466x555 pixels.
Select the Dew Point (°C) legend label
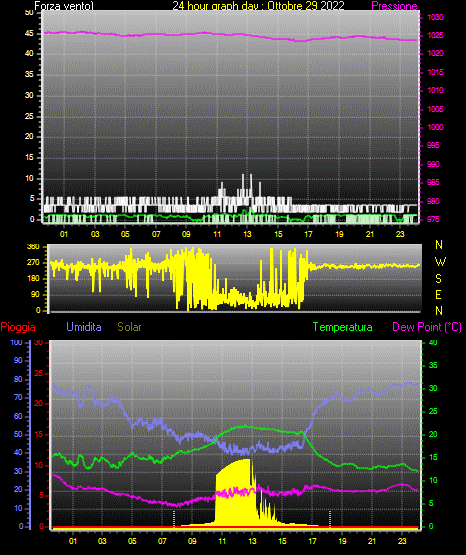pos(427,327)
